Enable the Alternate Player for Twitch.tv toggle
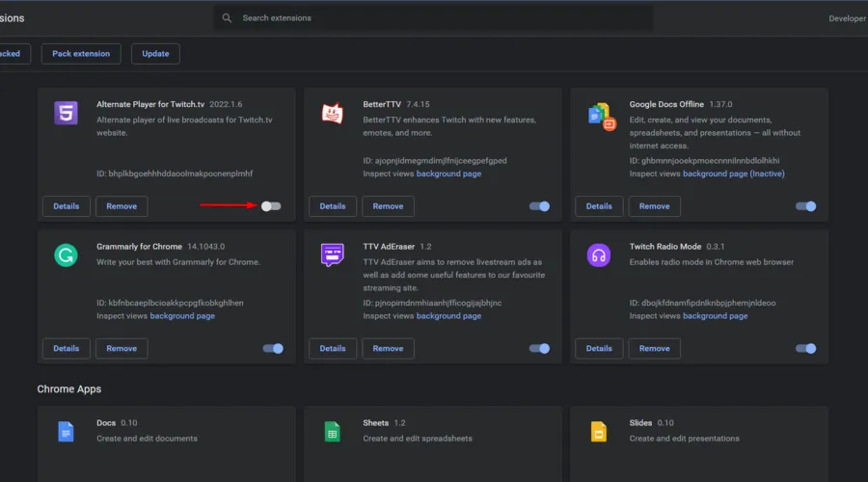868x482 pixels. [272, 206]
